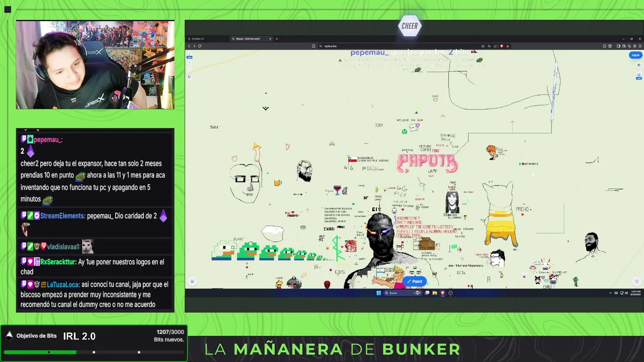Viewport: 644px width, 362px height.
Task: Click the Paint button on the map
Action: coord(415,282)
